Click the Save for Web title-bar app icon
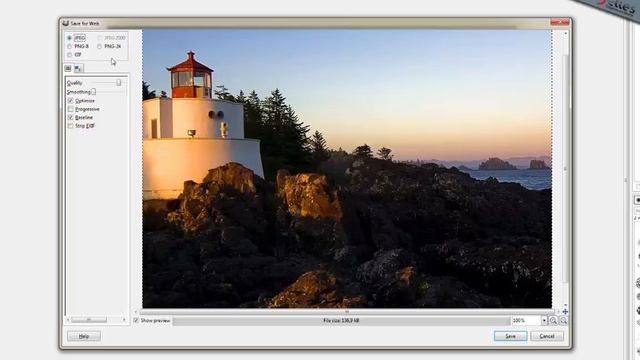 [65, 23]
